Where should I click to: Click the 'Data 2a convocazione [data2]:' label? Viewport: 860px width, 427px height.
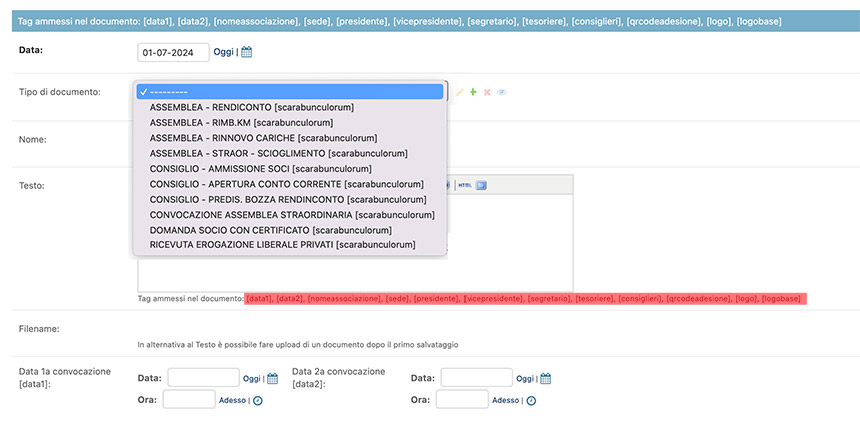click(x=339, y=377)
